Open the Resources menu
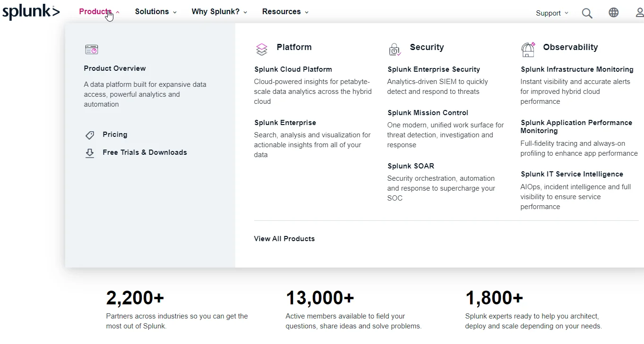Viewport: 644px width, 344px height. 282,12
